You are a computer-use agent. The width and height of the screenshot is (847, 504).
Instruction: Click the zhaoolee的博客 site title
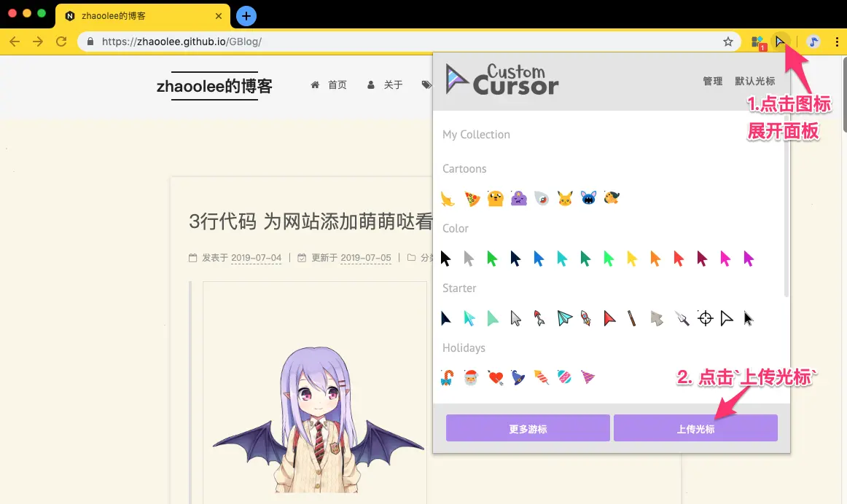pos(214,86)
